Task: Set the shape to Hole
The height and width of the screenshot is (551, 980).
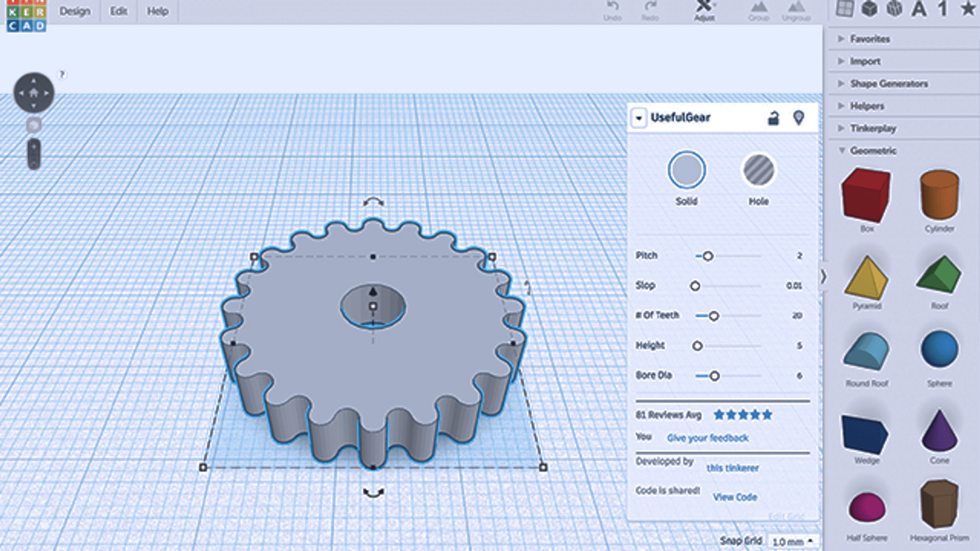Action: (x=758, y=170)
